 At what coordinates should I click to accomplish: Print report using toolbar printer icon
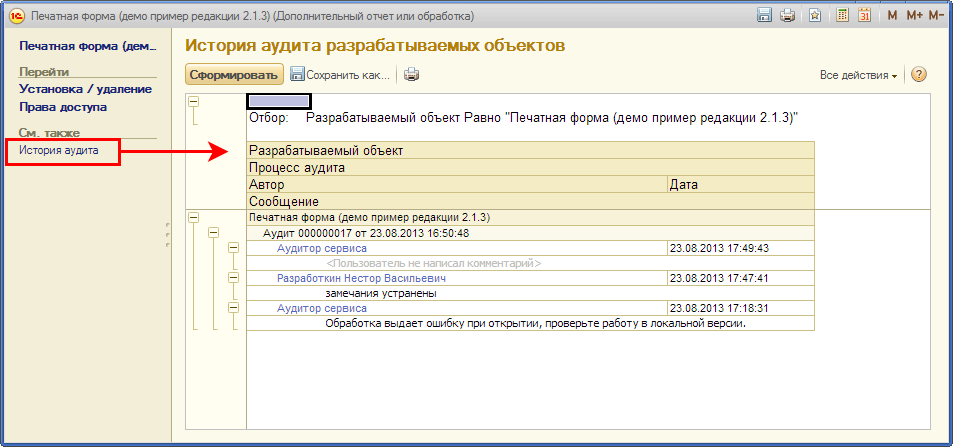click(x=412, y=75)
